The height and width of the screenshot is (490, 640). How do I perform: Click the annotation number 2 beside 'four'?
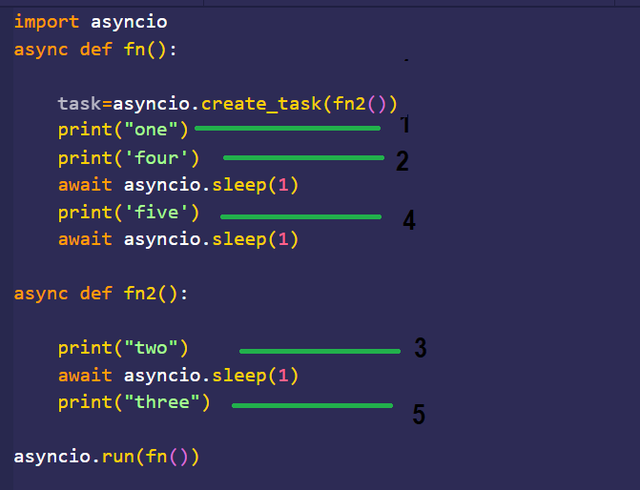click(402, 161)
